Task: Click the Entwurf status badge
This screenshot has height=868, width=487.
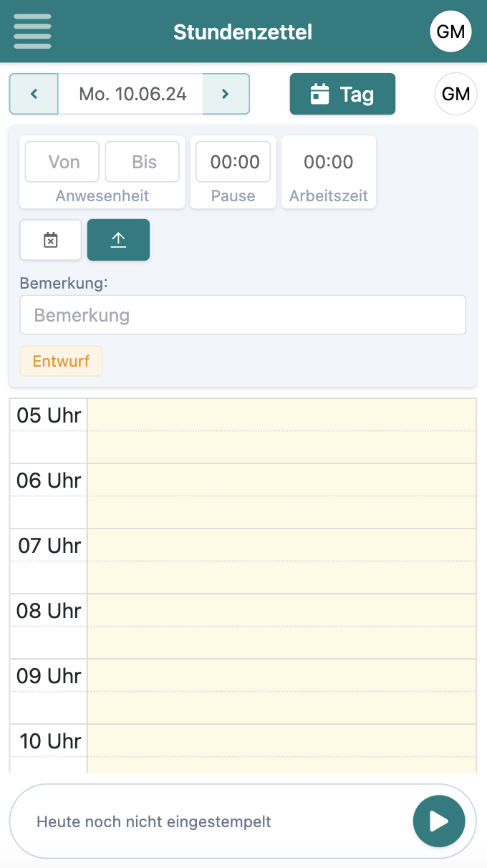Action: coord(61,361)
